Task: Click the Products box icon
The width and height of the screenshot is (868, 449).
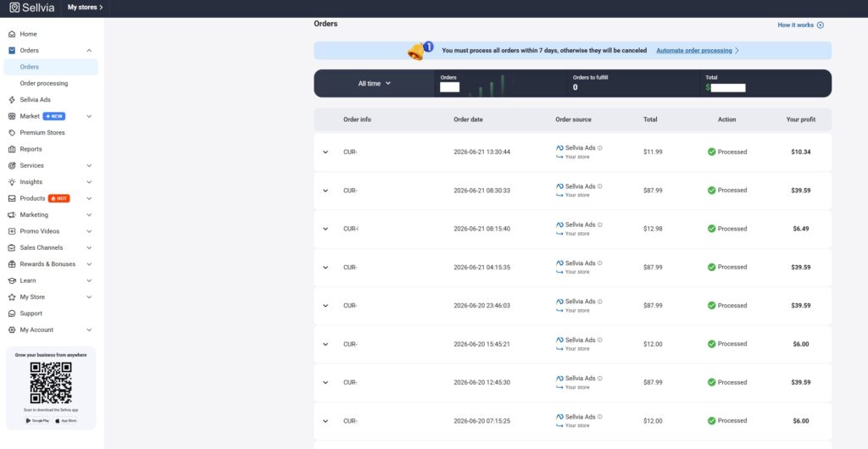Action: pos(12,198)
